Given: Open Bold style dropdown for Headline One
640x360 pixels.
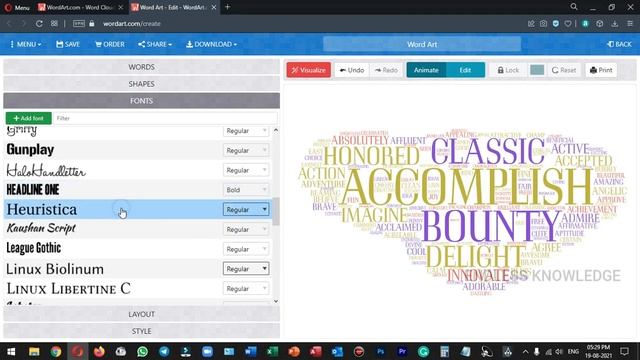Looking at the screenshot, I should [x=246, y=190].
